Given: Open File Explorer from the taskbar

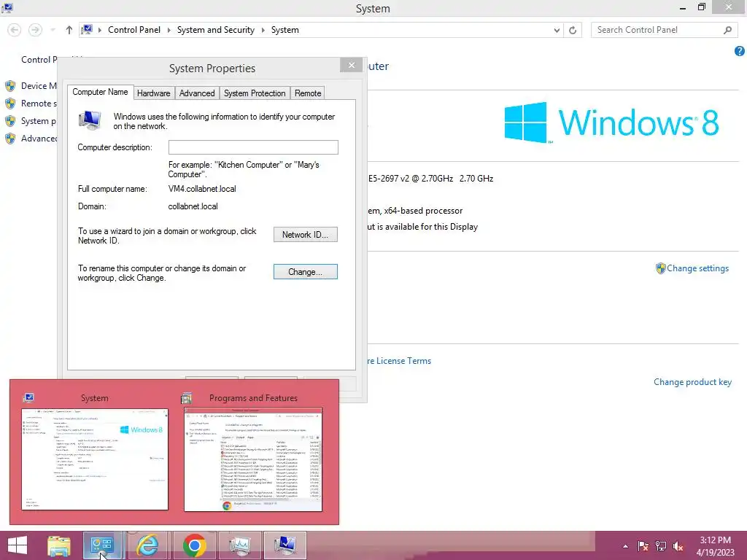Looking at the screenshot, I should click(59, 545).
